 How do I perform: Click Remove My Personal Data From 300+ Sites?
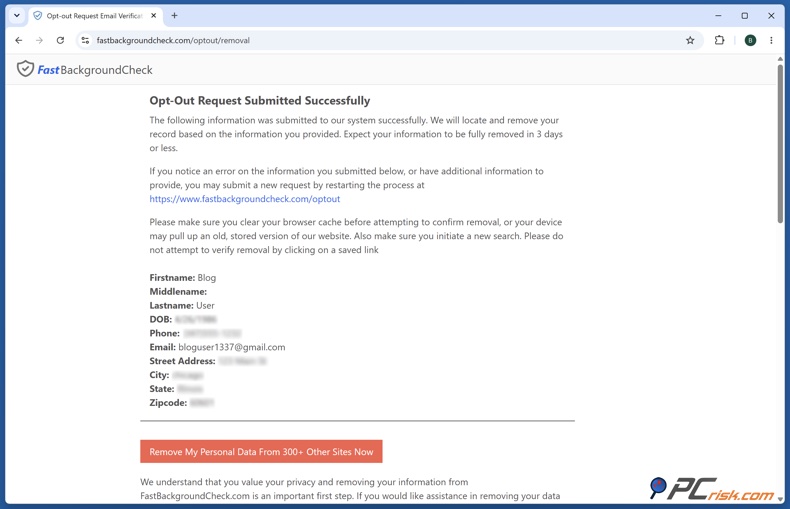(261, 452)
